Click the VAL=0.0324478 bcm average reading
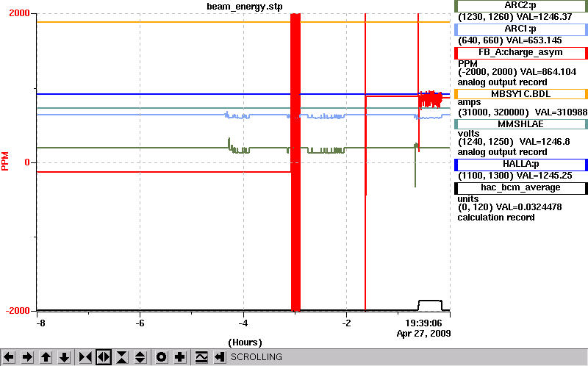Screen dimensions: 588x366 [x=528, y=207]
